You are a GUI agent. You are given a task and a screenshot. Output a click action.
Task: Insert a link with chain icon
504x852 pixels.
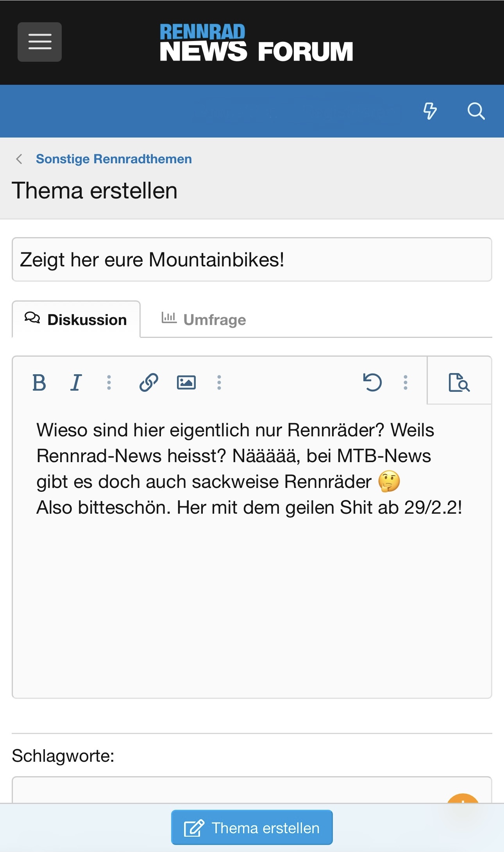[x=148, y=382]
